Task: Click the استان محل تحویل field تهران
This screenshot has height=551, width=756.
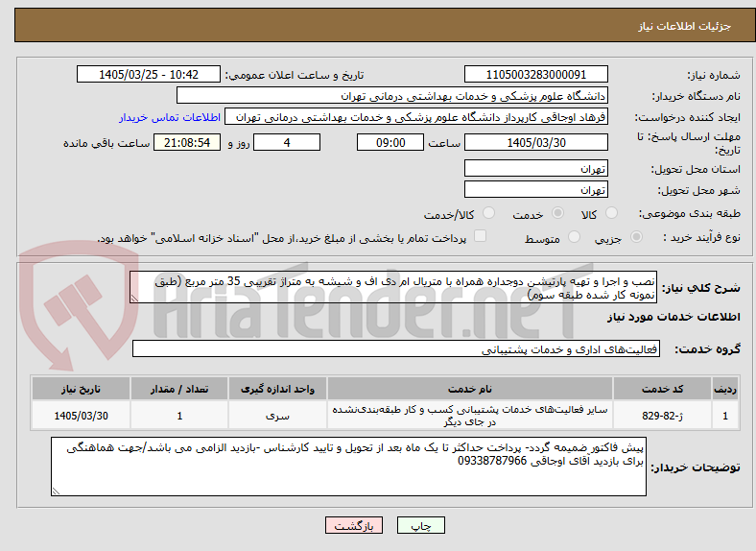Action: pos(535,168)
